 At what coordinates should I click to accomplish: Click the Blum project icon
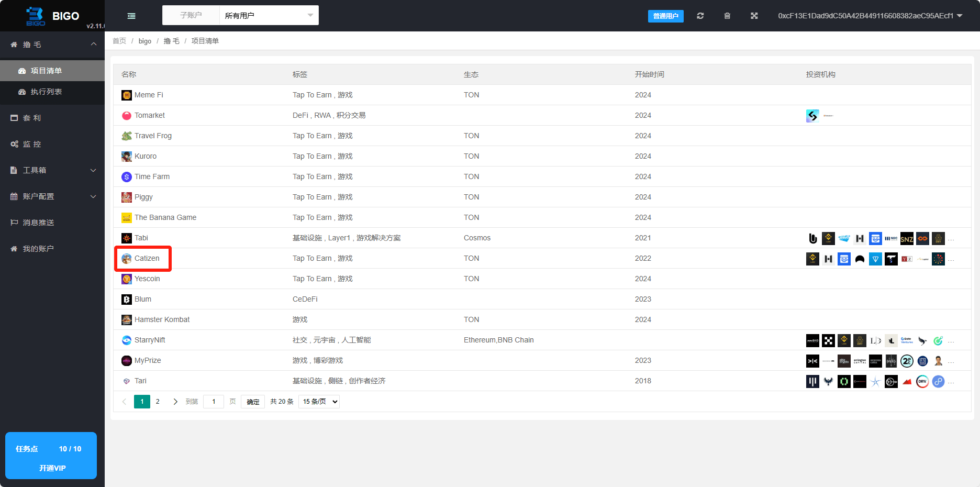pos(127,300)
